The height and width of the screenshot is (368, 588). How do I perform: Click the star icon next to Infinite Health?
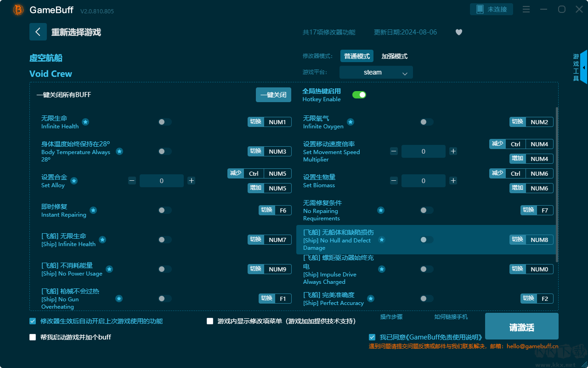pyautogui.click(x=85, y=122)
